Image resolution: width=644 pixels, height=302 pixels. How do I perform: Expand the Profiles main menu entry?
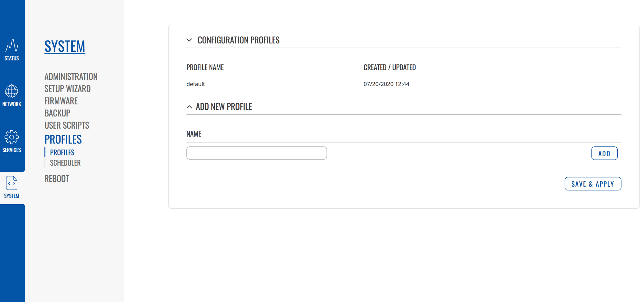point(63,139)
